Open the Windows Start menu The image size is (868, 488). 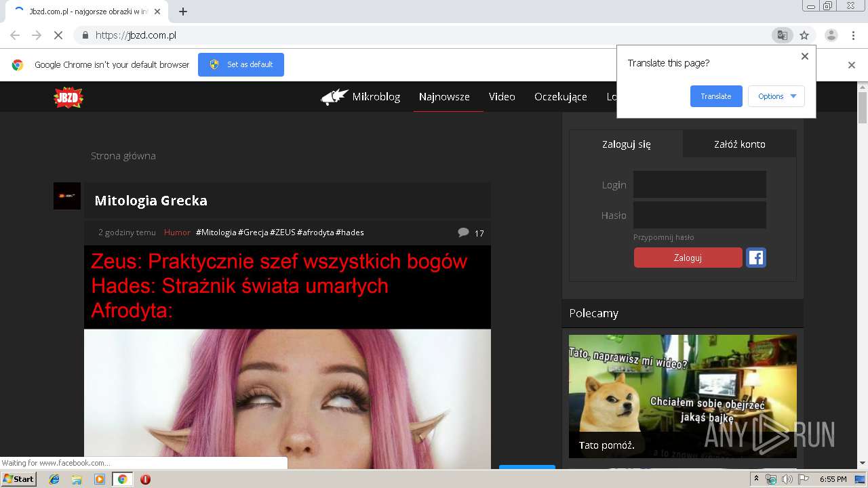coord(19,479)
